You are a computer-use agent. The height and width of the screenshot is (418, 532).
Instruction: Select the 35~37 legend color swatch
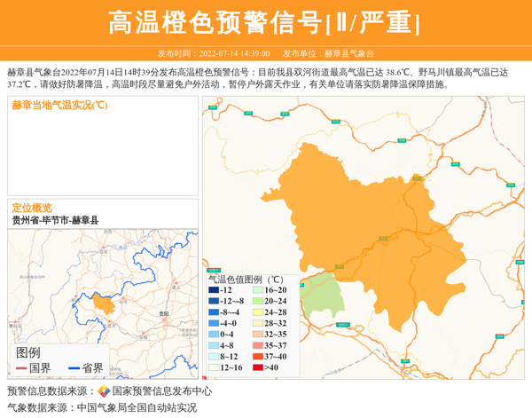[x=254, y=345]
